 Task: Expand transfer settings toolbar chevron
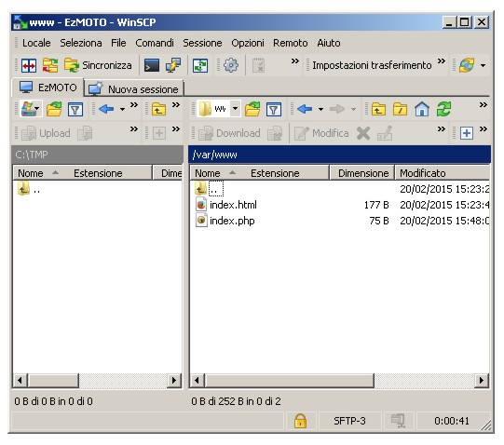click(442, 61)
